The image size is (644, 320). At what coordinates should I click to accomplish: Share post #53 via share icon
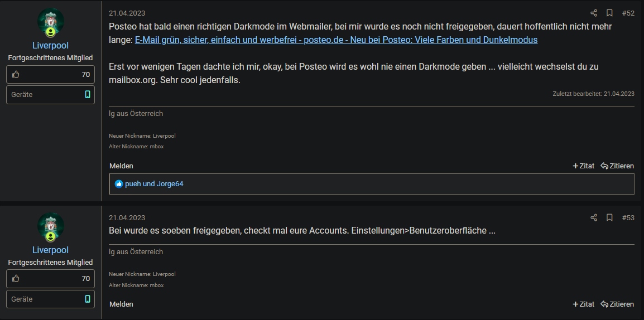(x=594, y=217)
